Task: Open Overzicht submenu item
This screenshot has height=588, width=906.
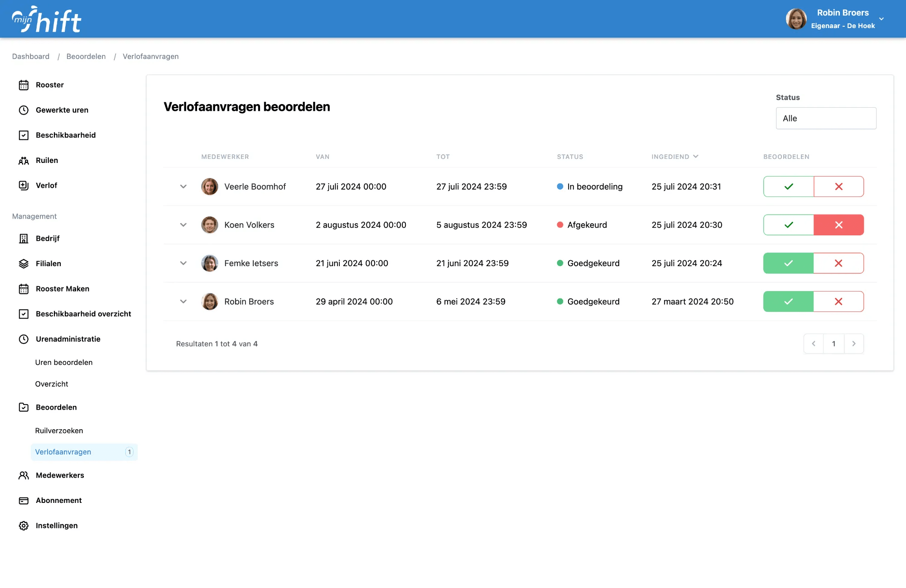Action: coord(52,384)
